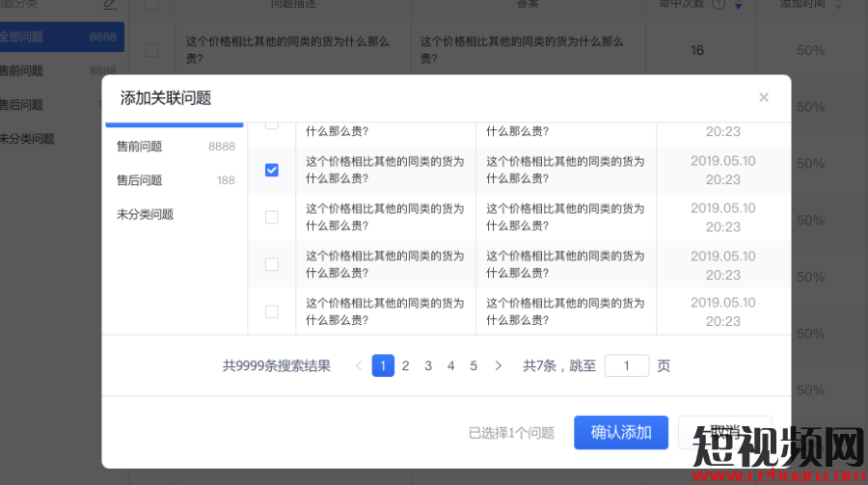Jump to page 3

428,365
